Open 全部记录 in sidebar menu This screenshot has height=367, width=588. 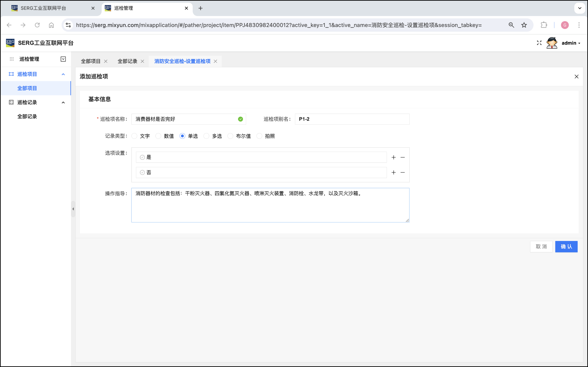point(27,117)
